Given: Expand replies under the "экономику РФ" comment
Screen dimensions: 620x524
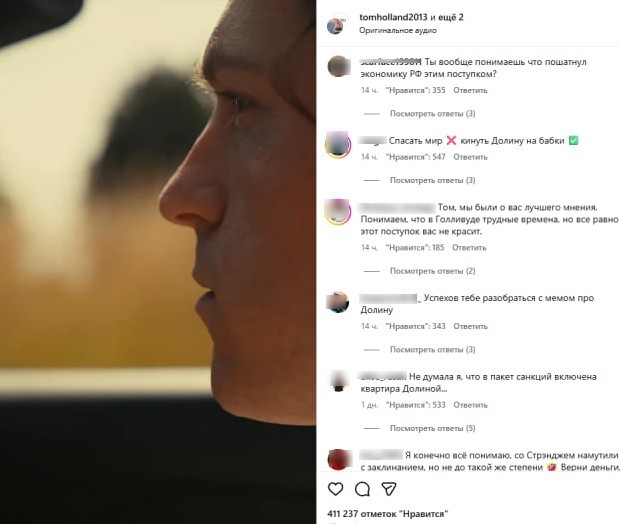Looking at the screenshot, I should [x=432, y=114].
